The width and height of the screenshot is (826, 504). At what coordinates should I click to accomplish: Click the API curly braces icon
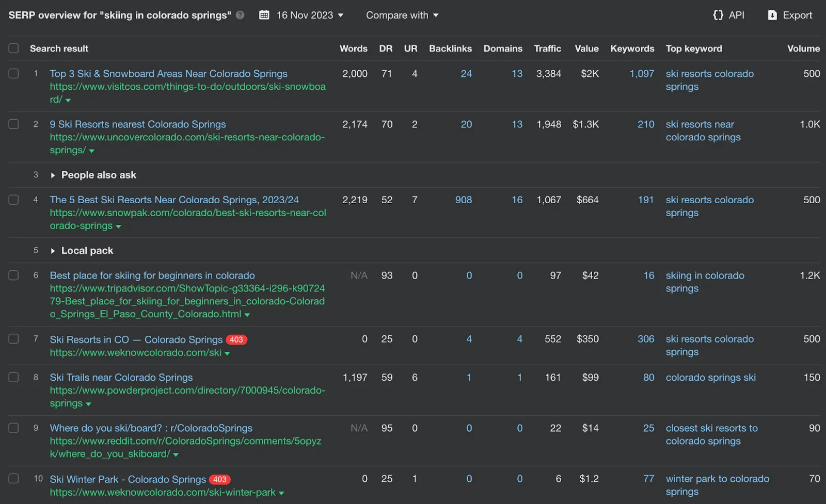click(718, 15)
